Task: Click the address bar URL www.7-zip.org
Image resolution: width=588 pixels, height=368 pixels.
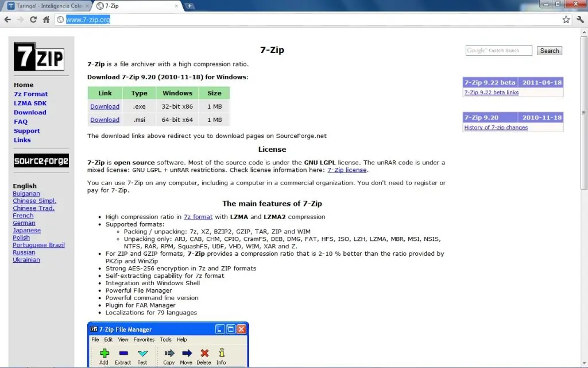Action: pos(88,20)
